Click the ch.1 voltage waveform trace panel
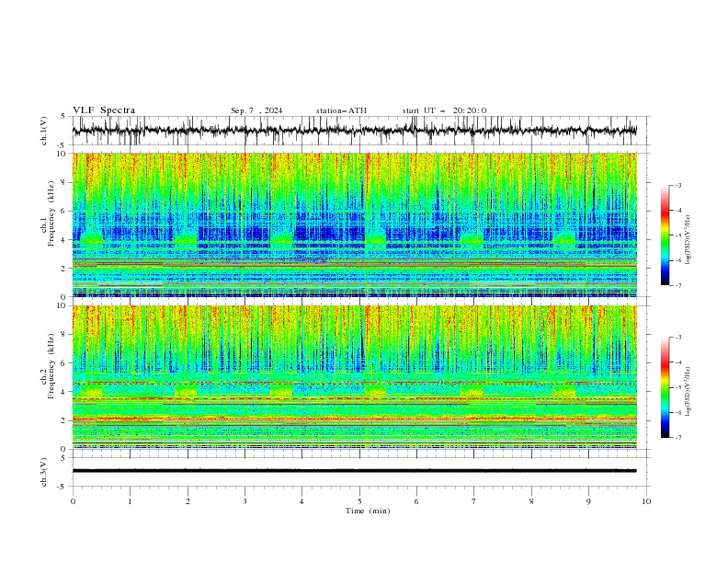The height and width of the screenshot is (563, 728). [x=360, y=131]
